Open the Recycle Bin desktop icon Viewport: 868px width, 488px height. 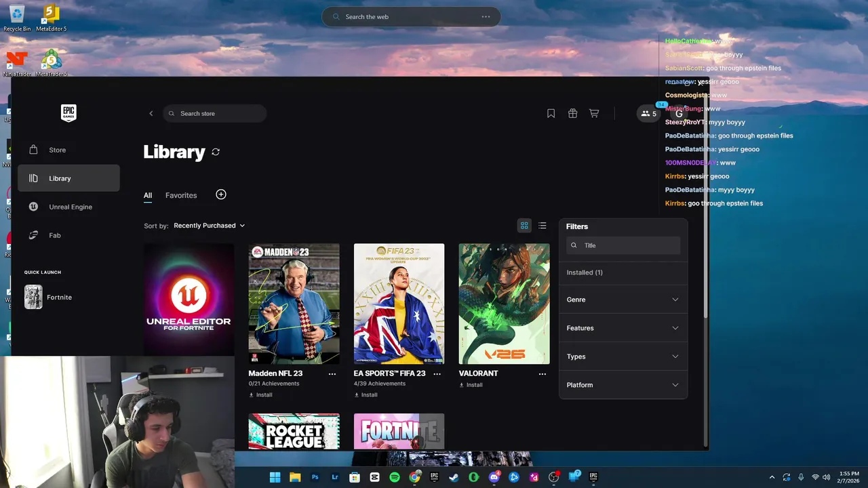coord(16,18)
